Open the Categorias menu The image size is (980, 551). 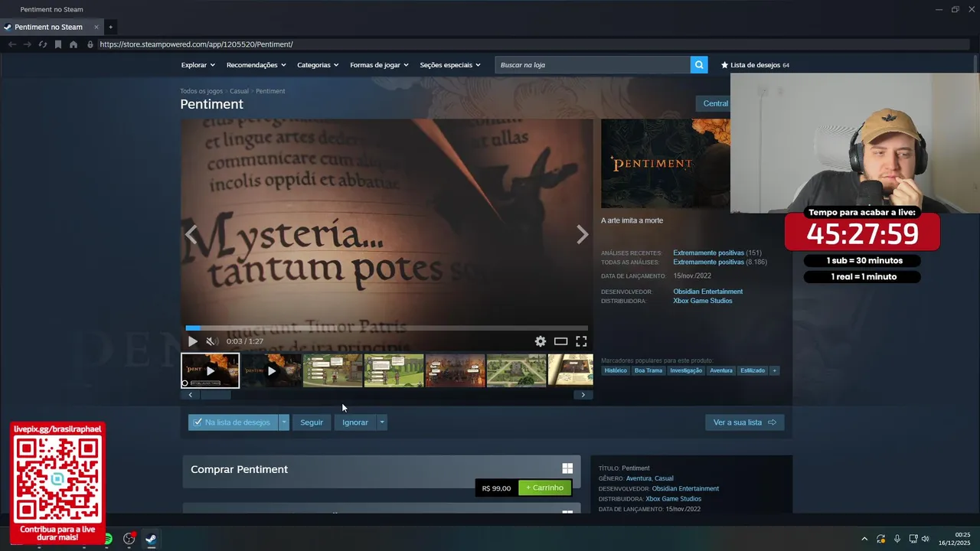[318, 65]
